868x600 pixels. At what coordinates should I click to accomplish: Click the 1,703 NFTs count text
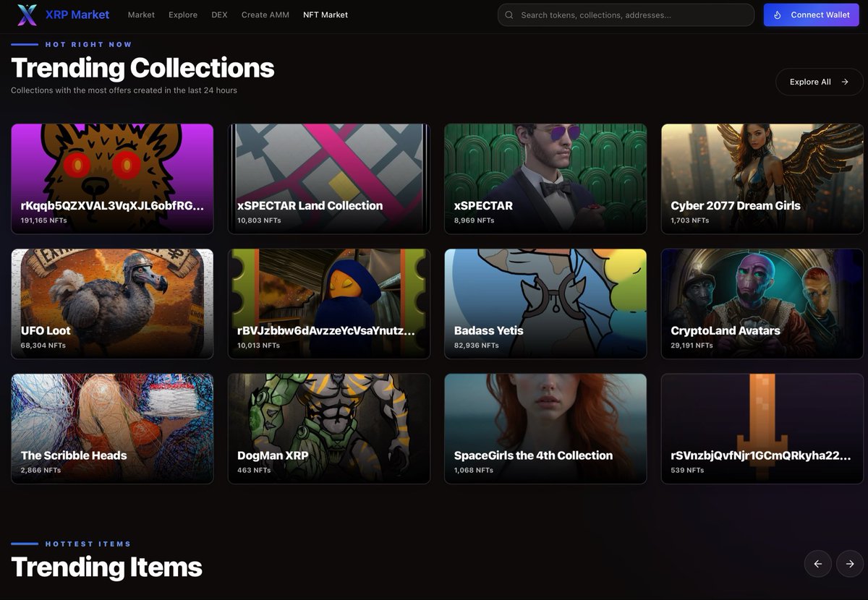coord(690,220)
